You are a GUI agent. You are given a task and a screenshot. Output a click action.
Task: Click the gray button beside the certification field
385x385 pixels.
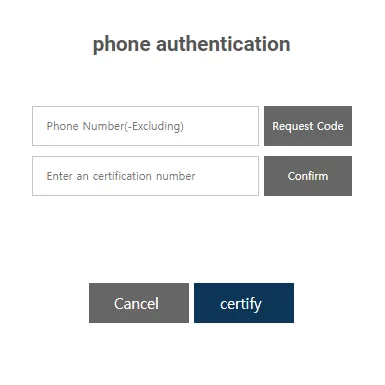(308, 176)
